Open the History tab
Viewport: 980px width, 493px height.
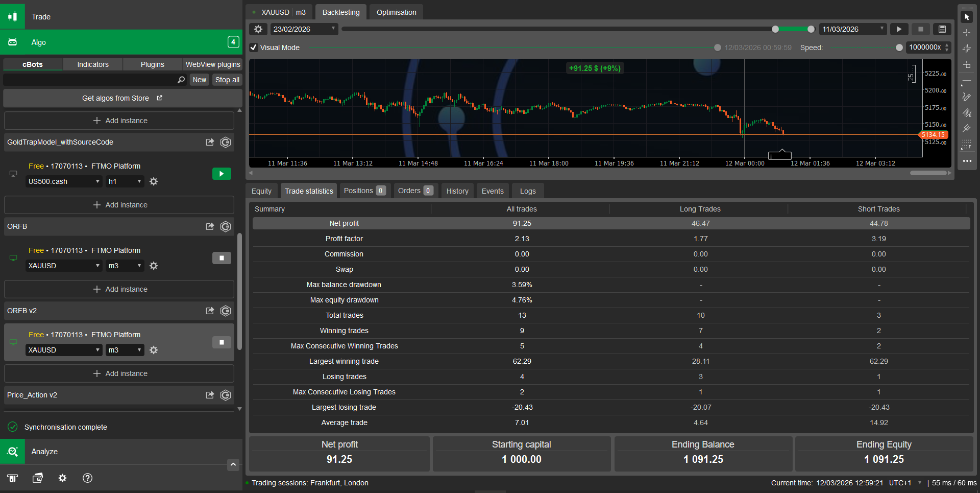pyautogui.click(x=457, y=191)
